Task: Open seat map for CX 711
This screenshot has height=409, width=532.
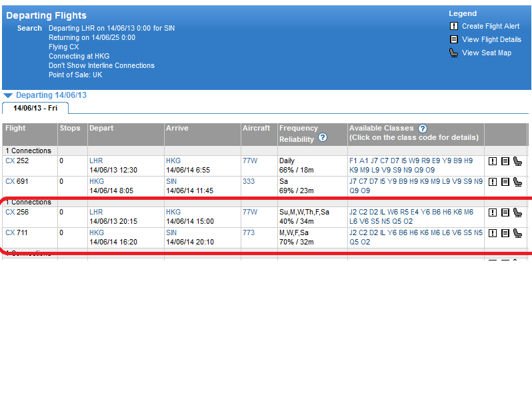Action: coord(517,233)
